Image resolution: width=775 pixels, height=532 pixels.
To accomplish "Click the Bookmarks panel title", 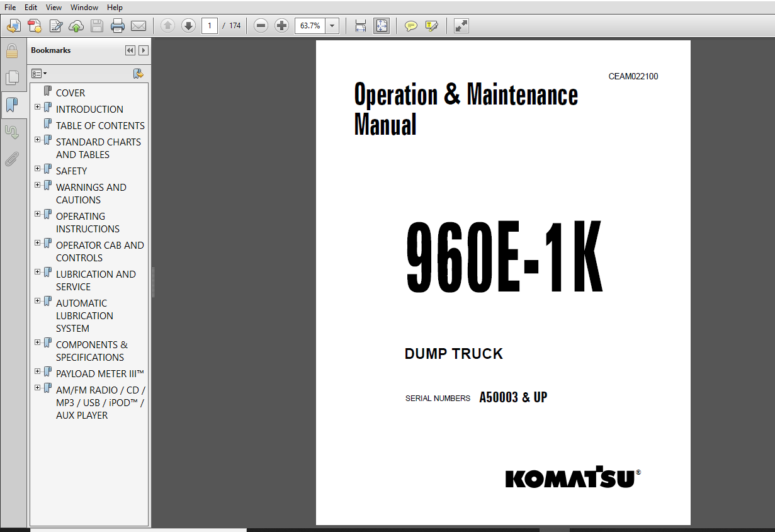I will pyautogui.click(x=51, y=50).
